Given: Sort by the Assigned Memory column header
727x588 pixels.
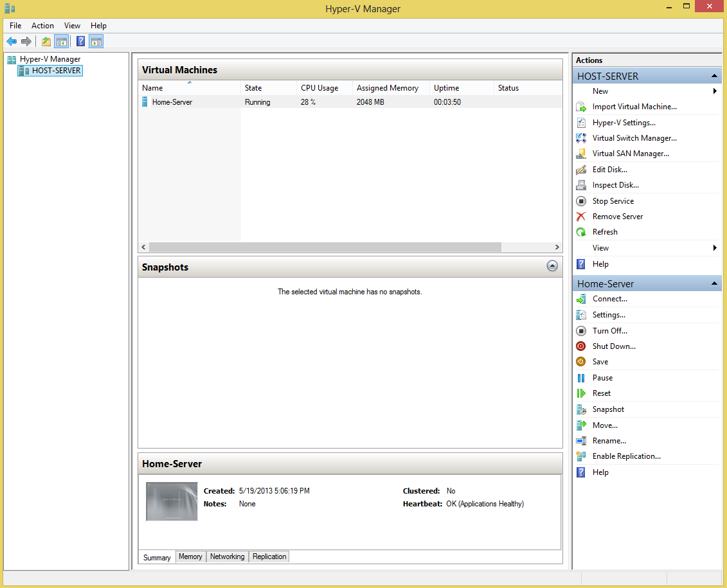Looking at the screenshot, I should pyautogui.click(x=391, y=88).
